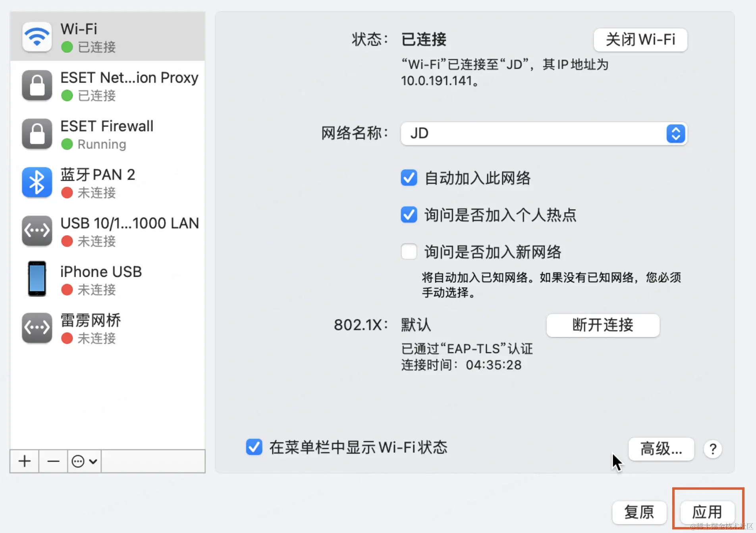Screen dimensions: 756x533
Task: Toggle 在菜单栏中显示 Wi-Fi 状态 checkbox
Action: point(254,447)
